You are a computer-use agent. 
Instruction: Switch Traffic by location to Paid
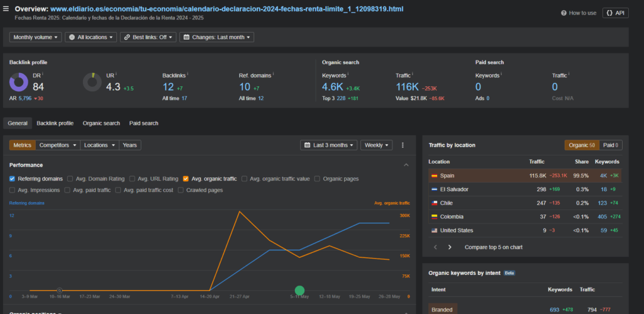(x=611, y=145)
